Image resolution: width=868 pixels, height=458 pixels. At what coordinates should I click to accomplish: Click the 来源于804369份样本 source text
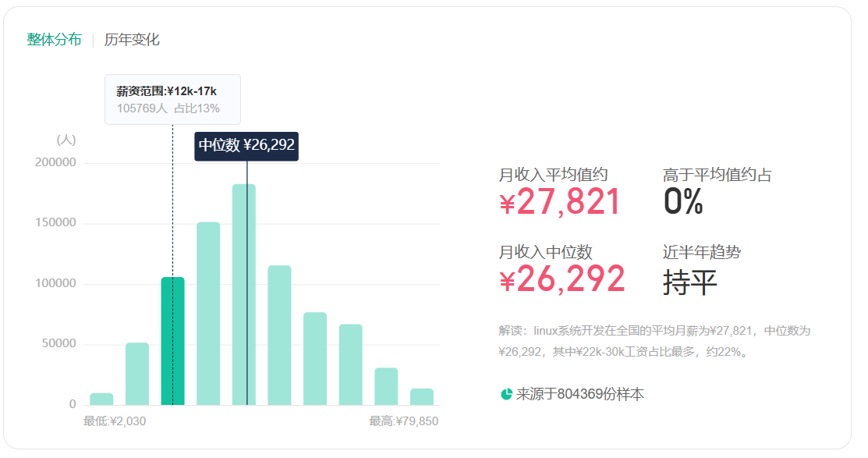point(580,394)
